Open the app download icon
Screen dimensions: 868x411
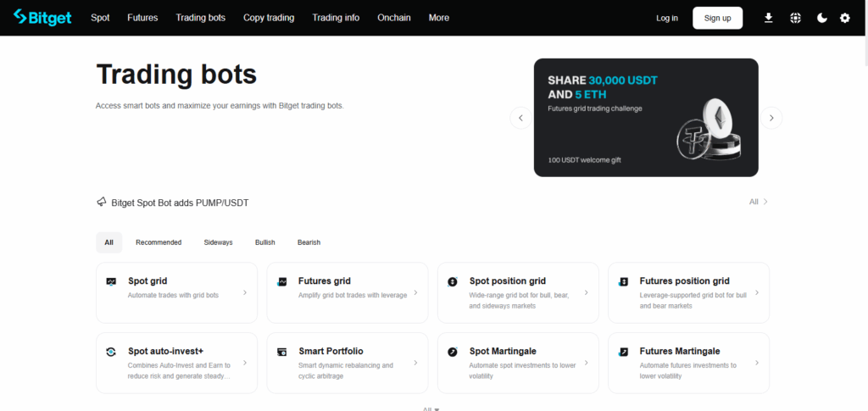768,19
